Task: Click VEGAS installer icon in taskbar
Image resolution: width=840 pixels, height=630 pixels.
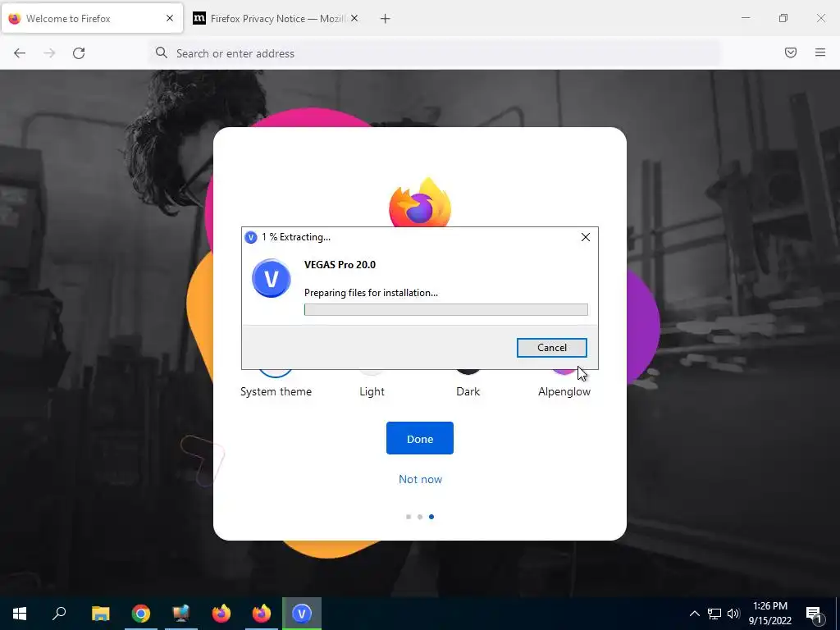Action: click(x=302, y=614)
